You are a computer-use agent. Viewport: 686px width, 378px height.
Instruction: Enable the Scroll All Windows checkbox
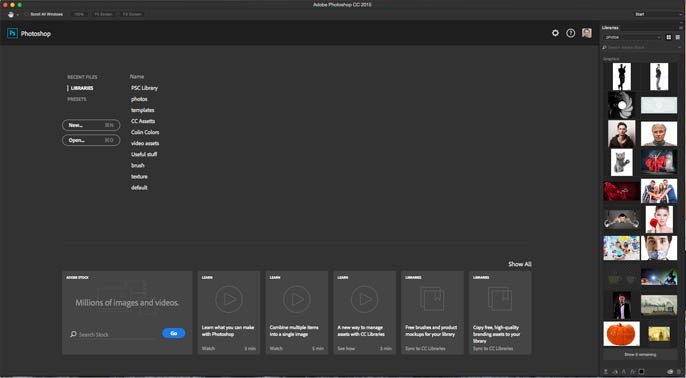(26, 14)
